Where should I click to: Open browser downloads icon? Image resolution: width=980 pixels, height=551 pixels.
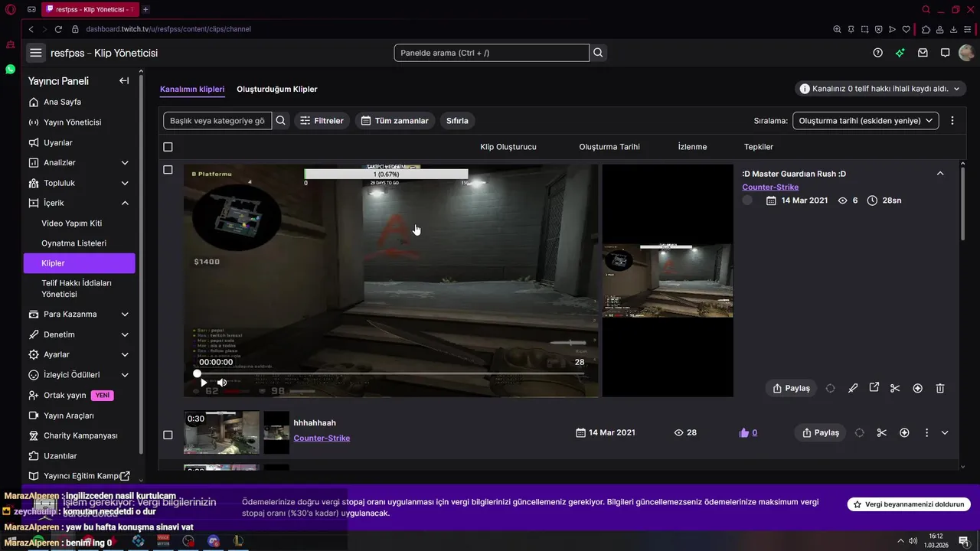point(954,29)
